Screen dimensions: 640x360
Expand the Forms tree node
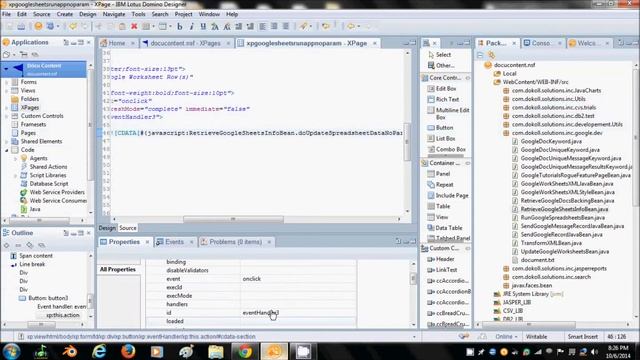tap(7, 82)
